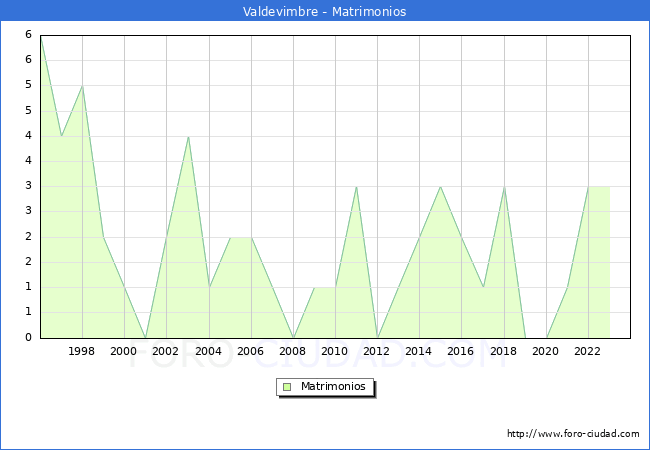
Task: Click the peak data point at 2015
Action: 441,187
